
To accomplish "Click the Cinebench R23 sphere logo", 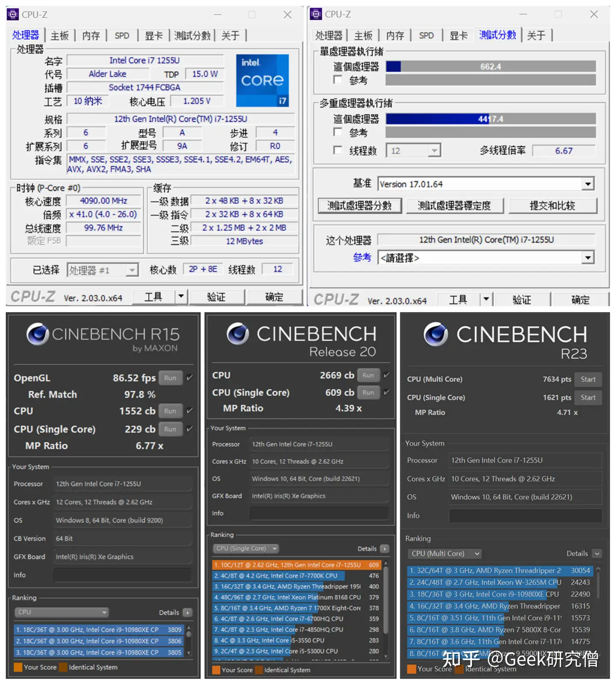I will 436,334.
